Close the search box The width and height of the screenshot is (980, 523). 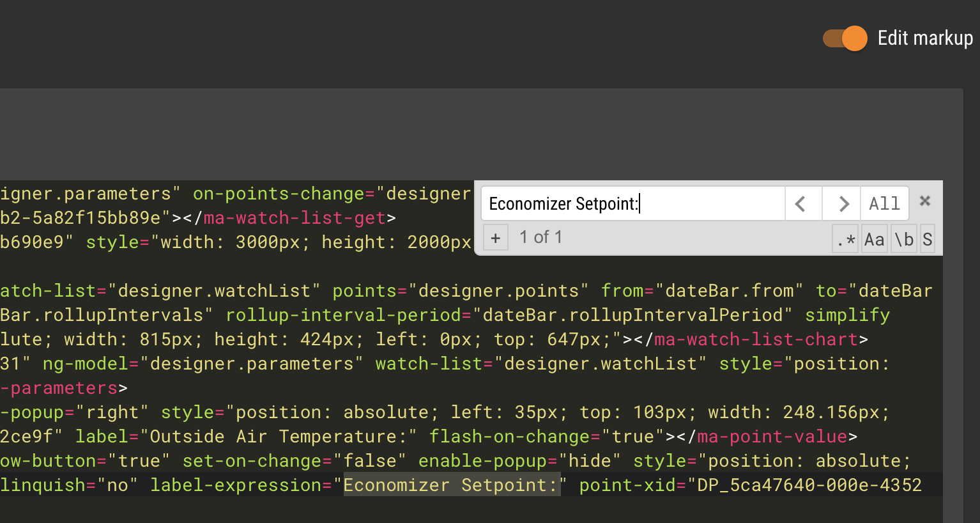(924, 201)
